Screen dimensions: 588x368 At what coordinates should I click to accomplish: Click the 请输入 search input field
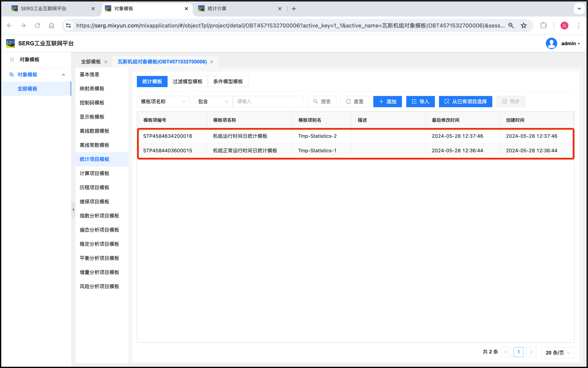click(268, 101)
